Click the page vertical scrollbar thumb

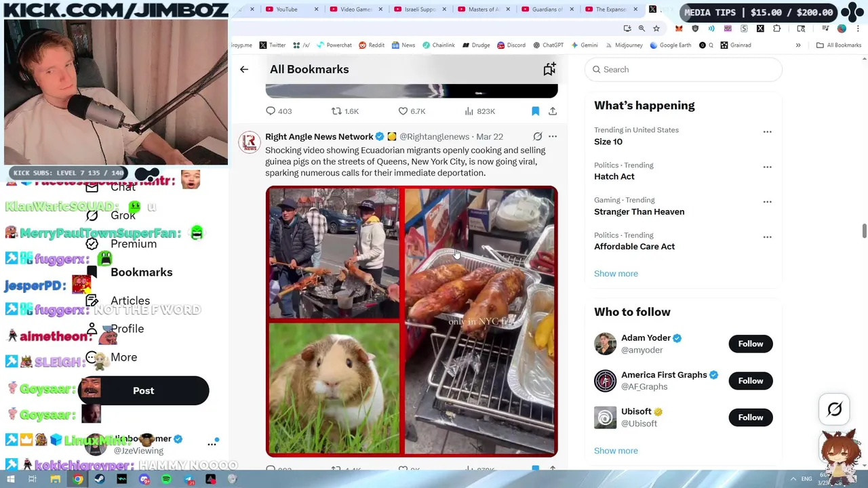864,230
